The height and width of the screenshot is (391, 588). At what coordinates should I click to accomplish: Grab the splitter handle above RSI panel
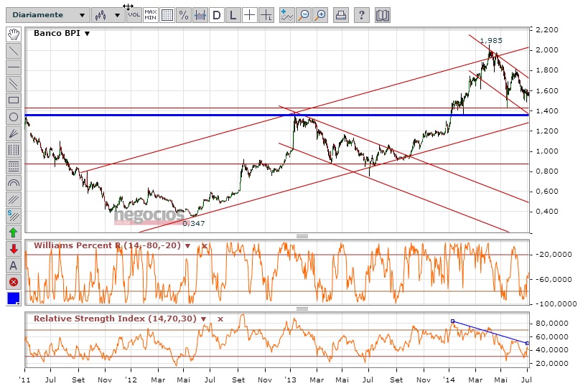[x=302, y=309]
